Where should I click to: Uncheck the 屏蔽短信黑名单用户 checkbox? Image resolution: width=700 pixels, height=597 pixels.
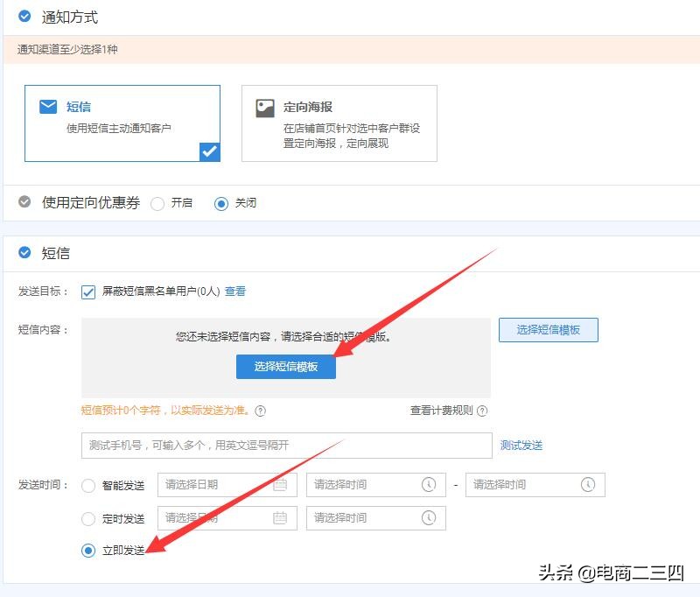(x=87, y=291)
